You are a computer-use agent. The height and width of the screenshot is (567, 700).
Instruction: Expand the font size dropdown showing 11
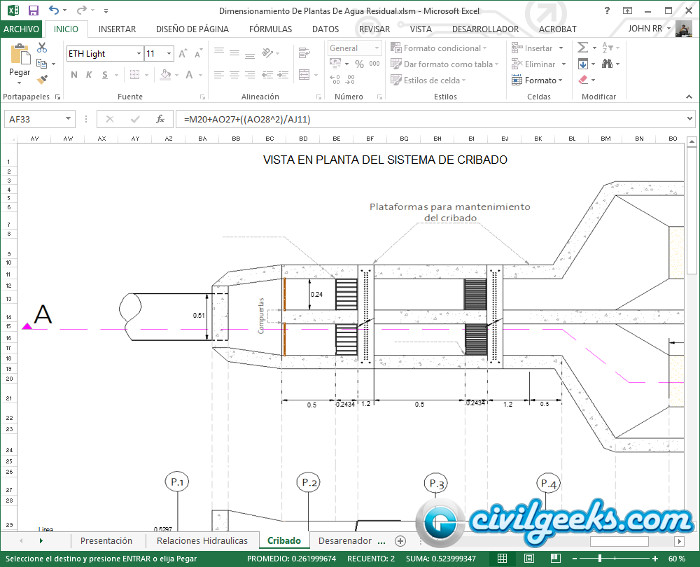pyautogui.click(x=169, y=53)
